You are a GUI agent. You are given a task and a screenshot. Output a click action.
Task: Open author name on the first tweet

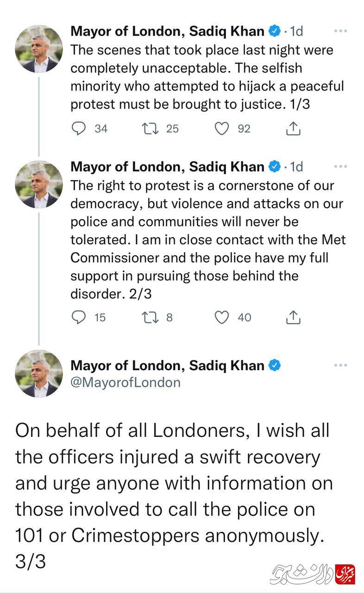[167, 32]
